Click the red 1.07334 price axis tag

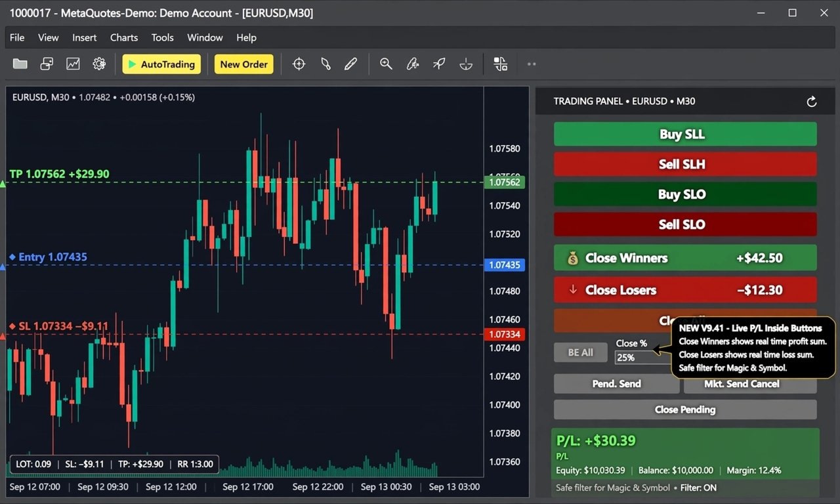click(x=504, y=335)
